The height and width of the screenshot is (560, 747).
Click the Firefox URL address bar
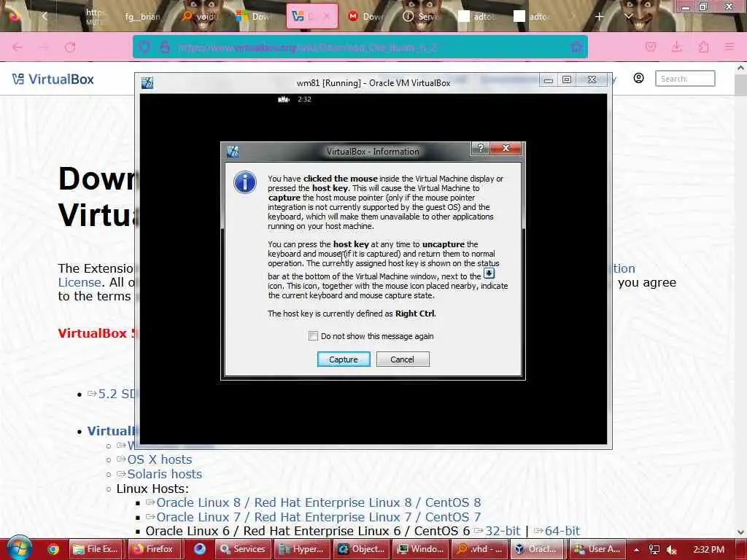pos(360,47)
